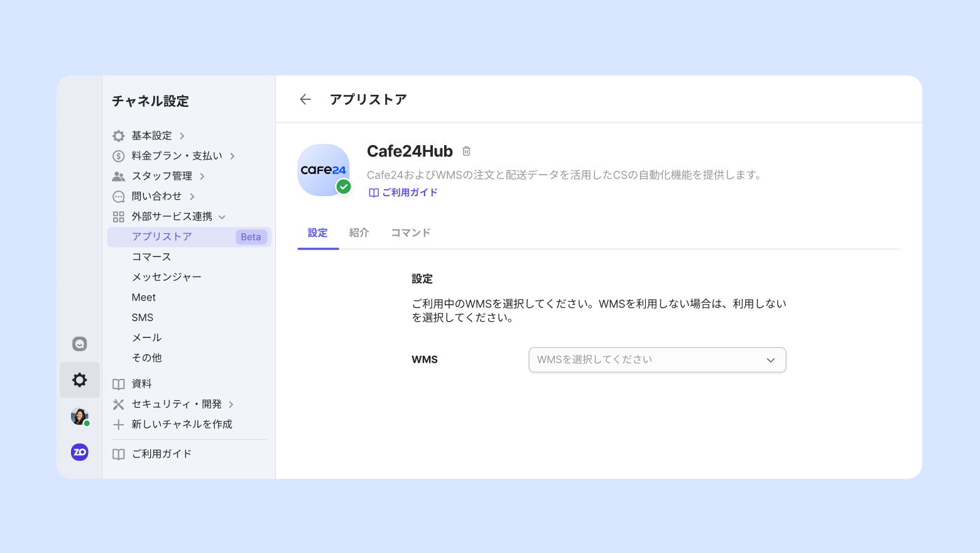
Task: Click the アプリストア page title
Action: click(x=369, y=99)
